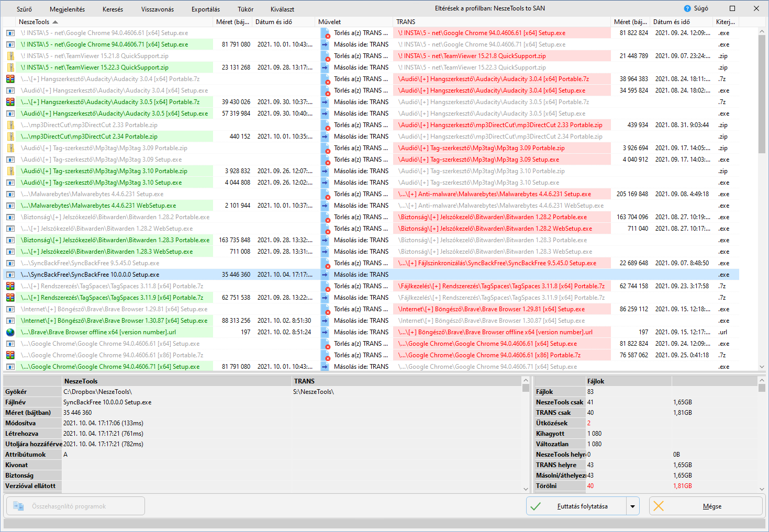Image resolution: width=769 pixels, height=532 pixels.
Task: Click Másolás ide: TRANS in SyncBackFree 10.0.0.0 row
Action: point(361,275)
